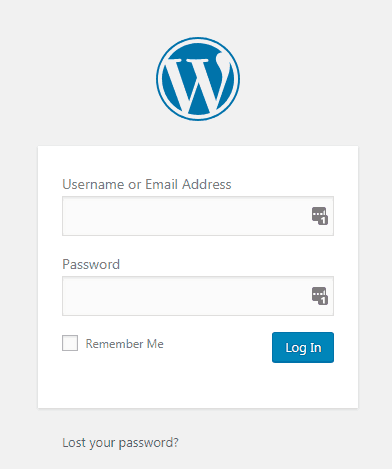Viewport: 392px width, 469px height.
Task: Submit the form using blue Log In
Action: point(303,347)
